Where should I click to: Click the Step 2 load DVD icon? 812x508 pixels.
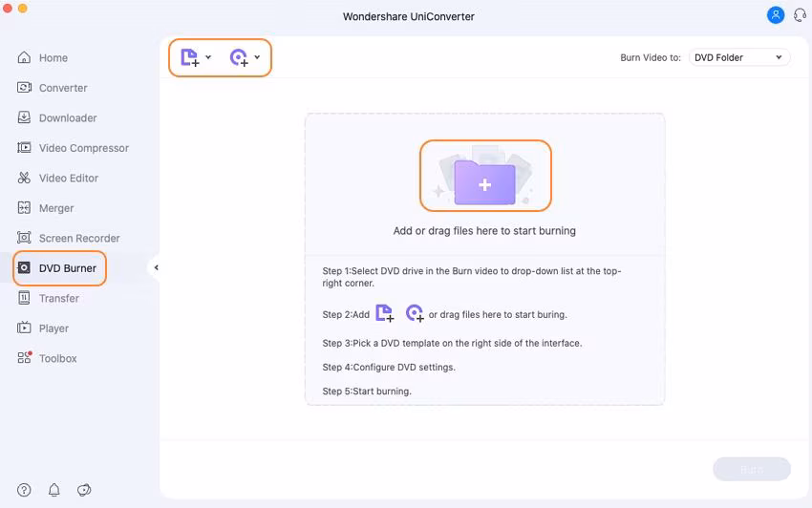click(415, 313)
